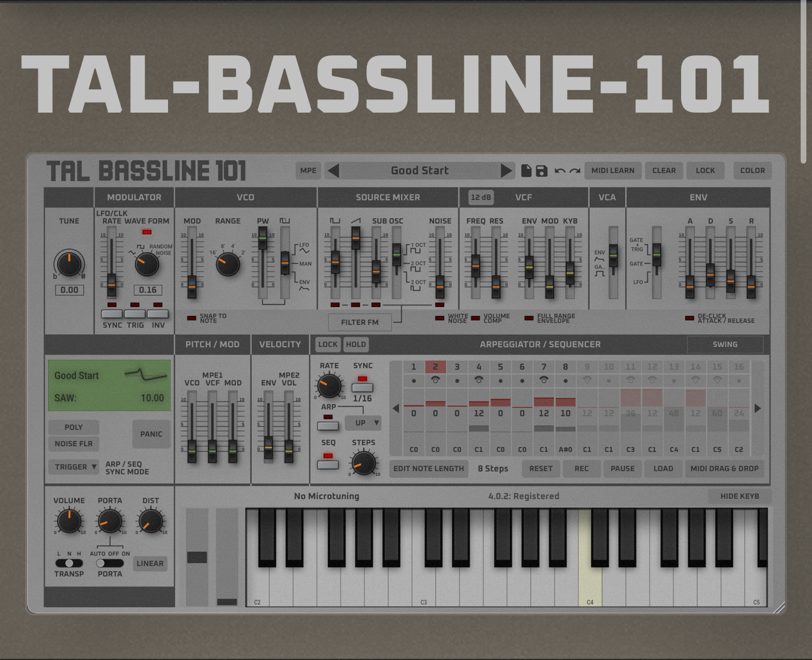The width and height of the screenshot is (812, 660).
Task: Enable VOLUME COMP option
Action: pyautogui.click(x=475, y=318)
